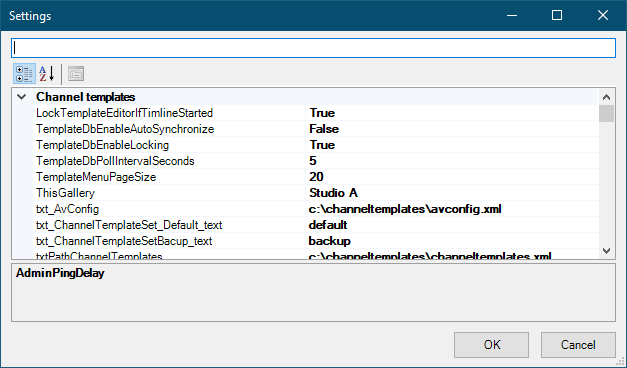Click the vertical scrollbar thumb
This screenshot has height=368, width=627.
pyautogui.click(x=606, y=114)
